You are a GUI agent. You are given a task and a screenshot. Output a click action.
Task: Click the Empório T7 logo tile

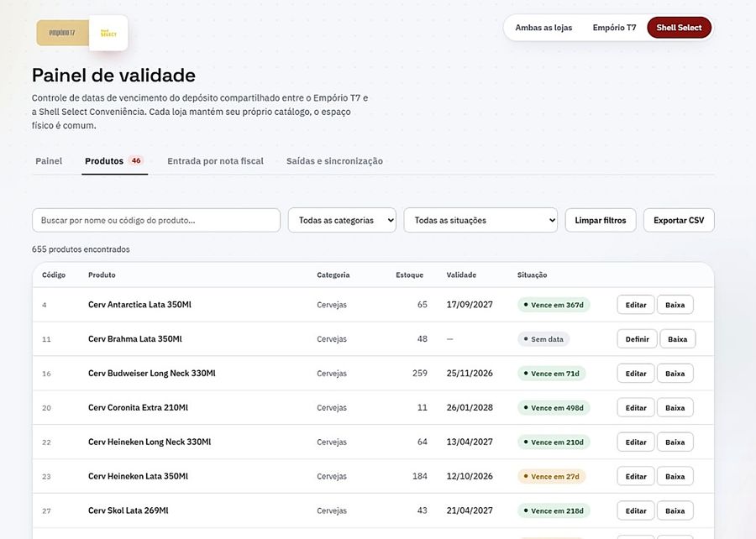click(63, 33)
